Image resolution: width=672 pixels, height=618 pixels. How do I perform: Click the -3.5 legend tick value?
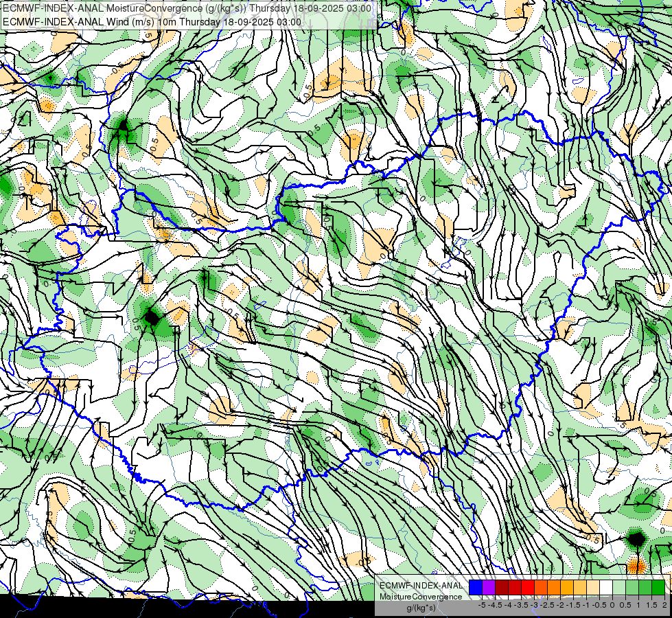521,605
